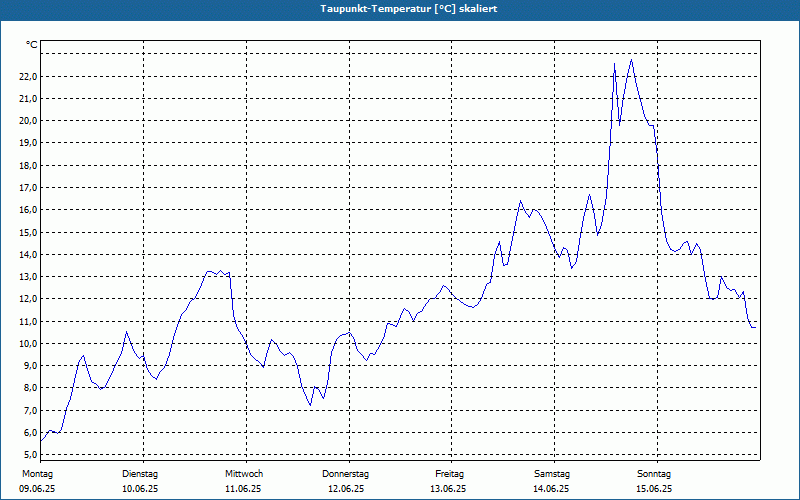
Task: Click the date 13.06.25
Action: (x=448, y=489)
